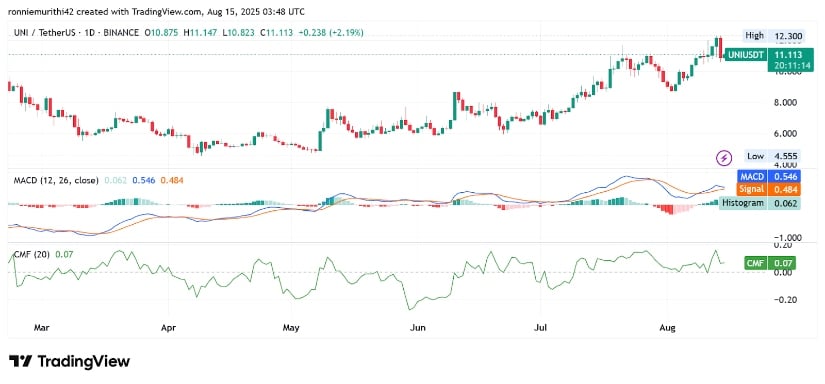Select the May label on time axis
The width and height of the screenshot is (825, 384).
(291, 328)
